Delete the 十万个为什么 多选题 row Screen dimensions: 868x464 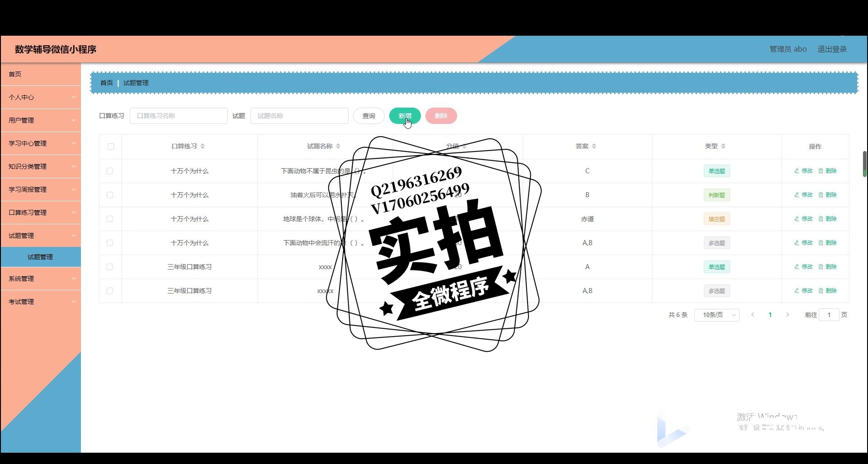[827, 243]
